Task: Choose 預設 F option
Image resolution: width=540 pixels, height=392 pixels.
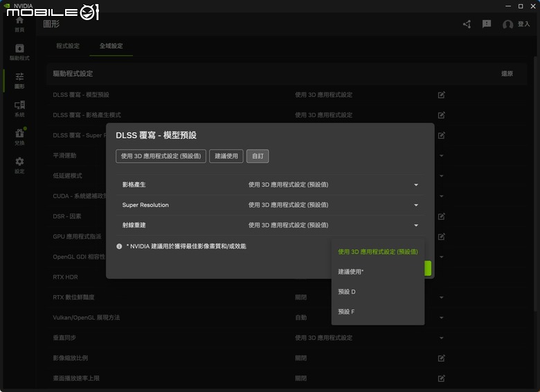Action: coord(378,312)
